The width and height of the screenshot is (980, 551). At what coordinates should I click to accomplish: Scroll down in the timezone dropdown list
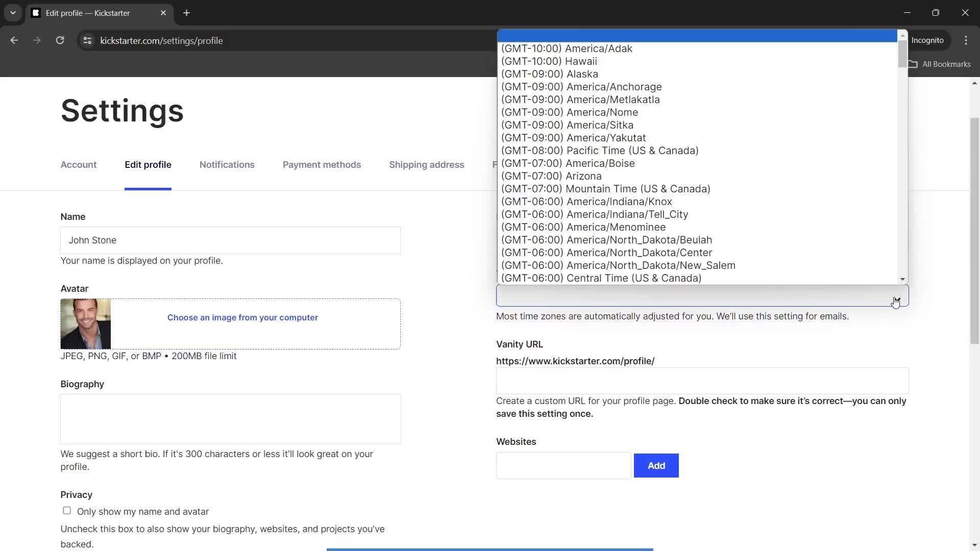pyautogui.click(x=902, y=279)
